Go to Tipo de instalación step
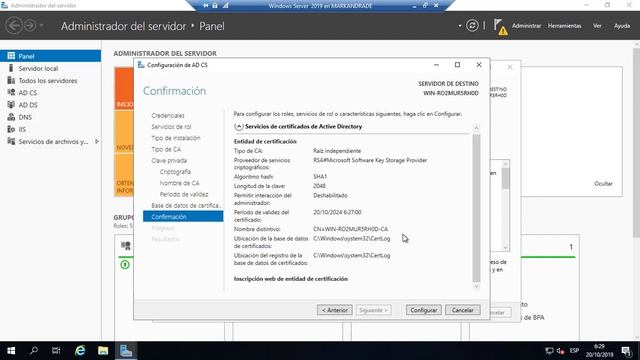The image size is (640, 360). tap(176, 138)
